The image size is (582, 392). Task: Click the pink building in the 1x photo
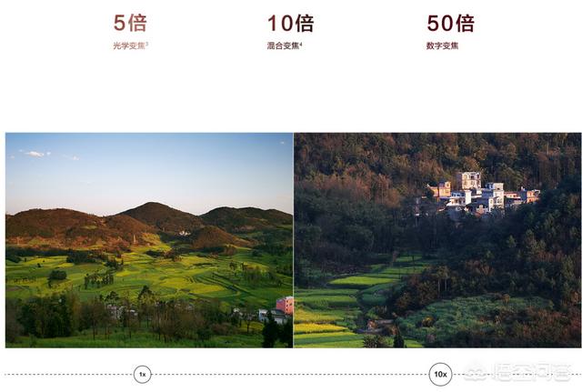285,306
